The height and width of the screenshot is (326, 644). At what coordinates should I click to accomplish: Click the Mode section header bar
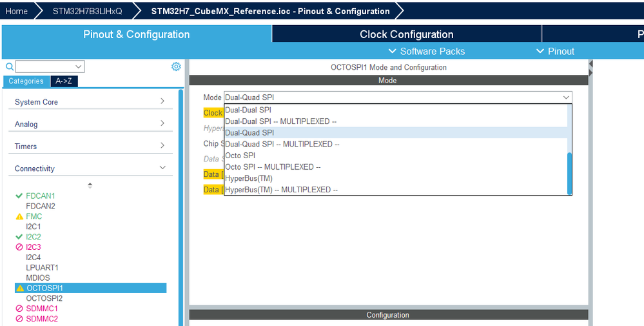click(389, 80)
